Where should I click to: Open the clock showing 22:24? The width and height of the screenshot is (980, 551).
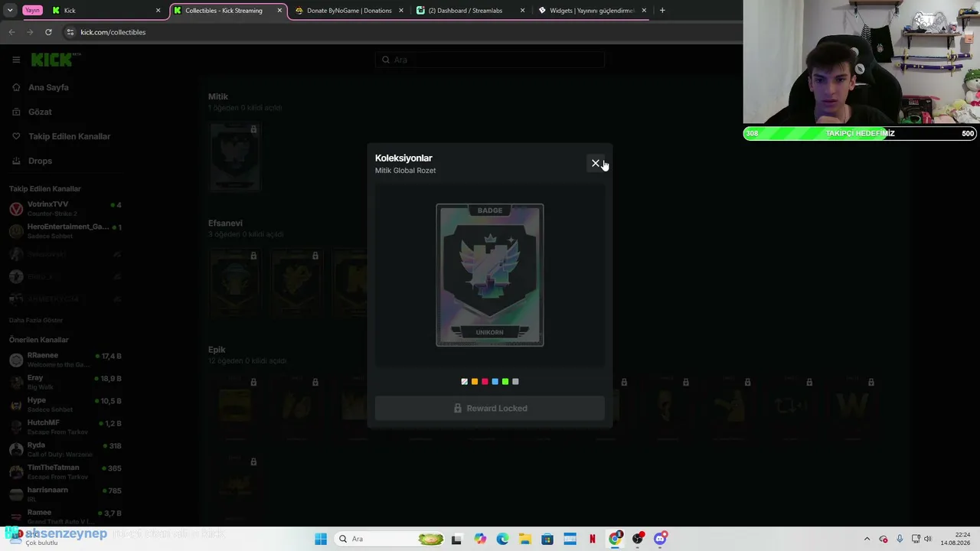pos(955,539)
